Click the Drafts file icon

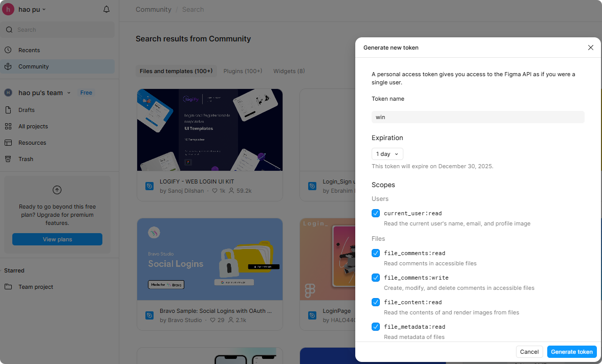tap(8, 110)
